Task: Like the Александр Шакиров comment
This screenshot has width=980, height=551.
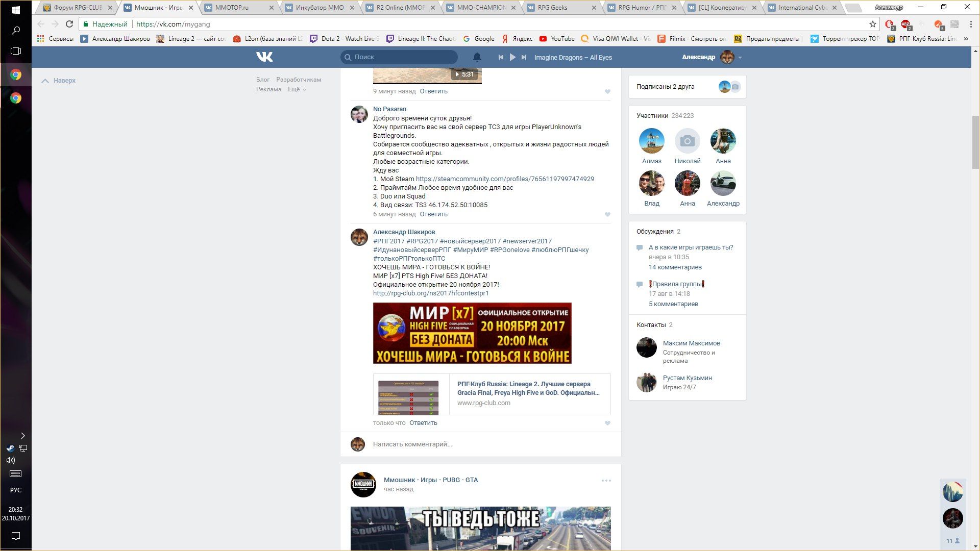Action: coord(607,423)
